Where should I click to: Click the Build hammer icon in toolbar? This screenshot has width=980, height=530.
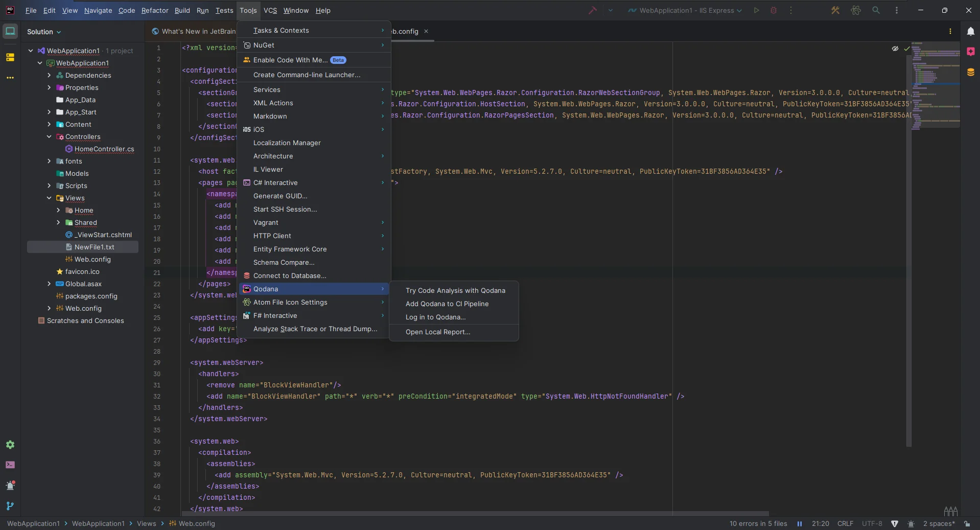click(x=592, y=10)
